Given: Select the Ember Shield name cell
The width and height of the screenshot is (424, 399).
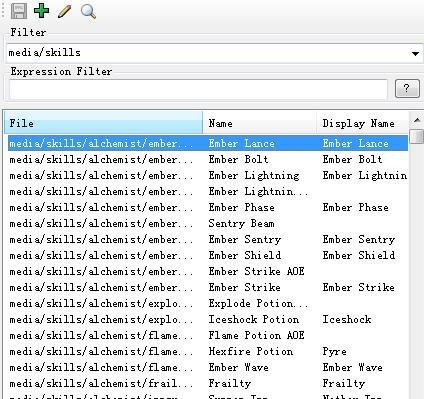Looking at the screenshot, I should tap(245, 256).
